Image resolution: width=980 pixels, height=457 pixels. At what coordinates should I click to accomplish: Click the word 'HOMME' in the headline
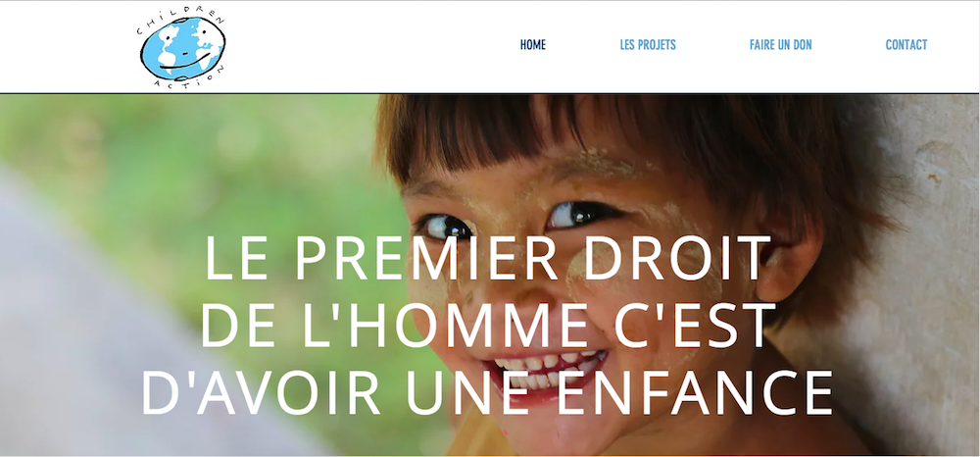click(493, 326)
